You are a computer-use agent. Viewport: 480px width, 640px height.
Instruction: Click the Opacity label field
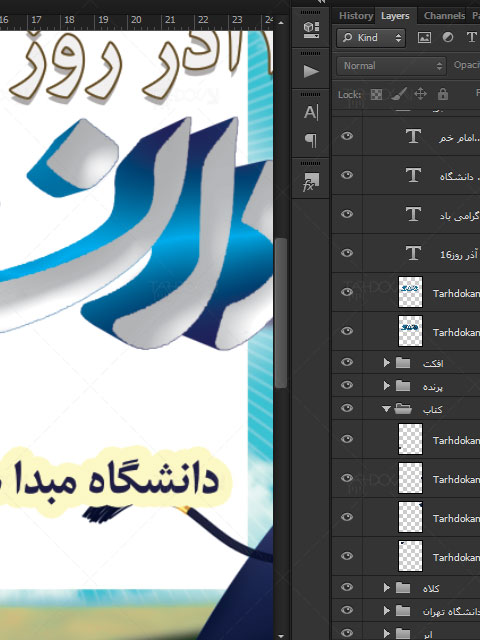coord(466,65)
